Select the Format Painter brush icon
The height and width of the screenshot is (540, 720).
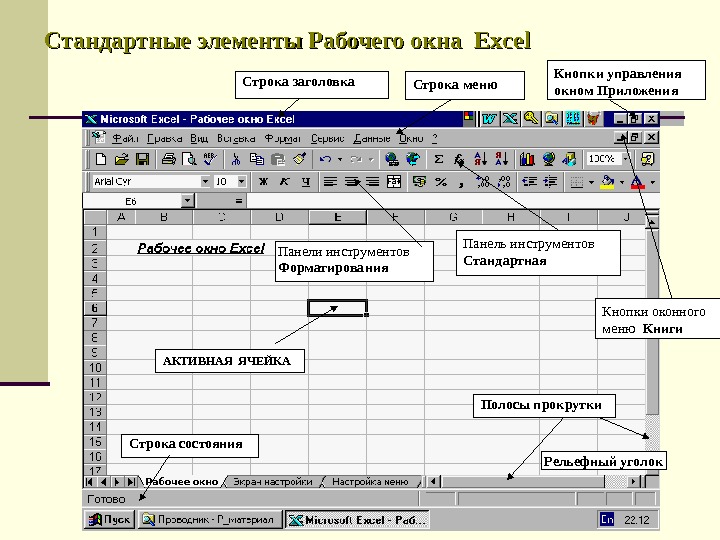point(299,159)
